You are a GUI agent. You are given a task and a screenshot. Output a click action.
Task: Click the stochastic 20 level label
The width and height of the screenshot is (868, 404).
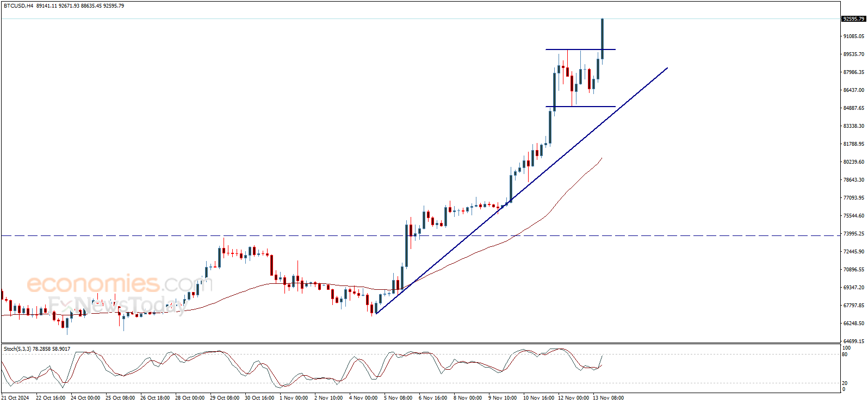point(845,383)
